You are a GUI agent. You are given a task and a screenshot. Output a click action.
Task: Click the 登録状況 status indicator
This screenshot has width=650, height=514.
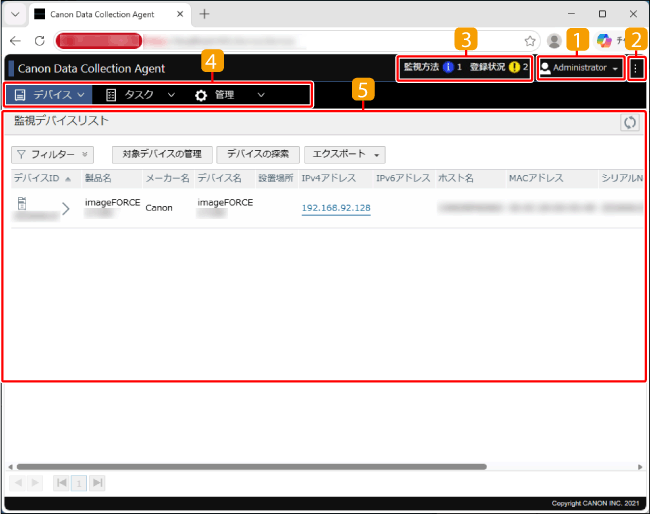click(499, 67)
